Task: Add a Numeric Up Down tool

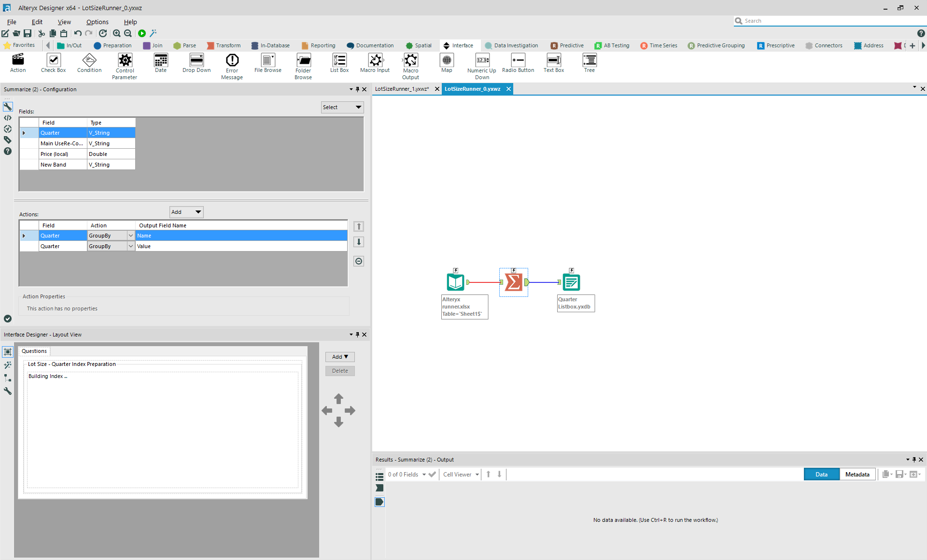Action: (x=481, y=64)
